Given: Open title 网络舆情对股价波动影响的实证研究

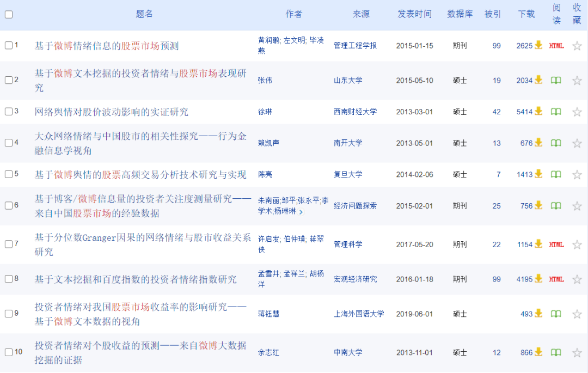Looking at the screenshot, I should point(112,112).
